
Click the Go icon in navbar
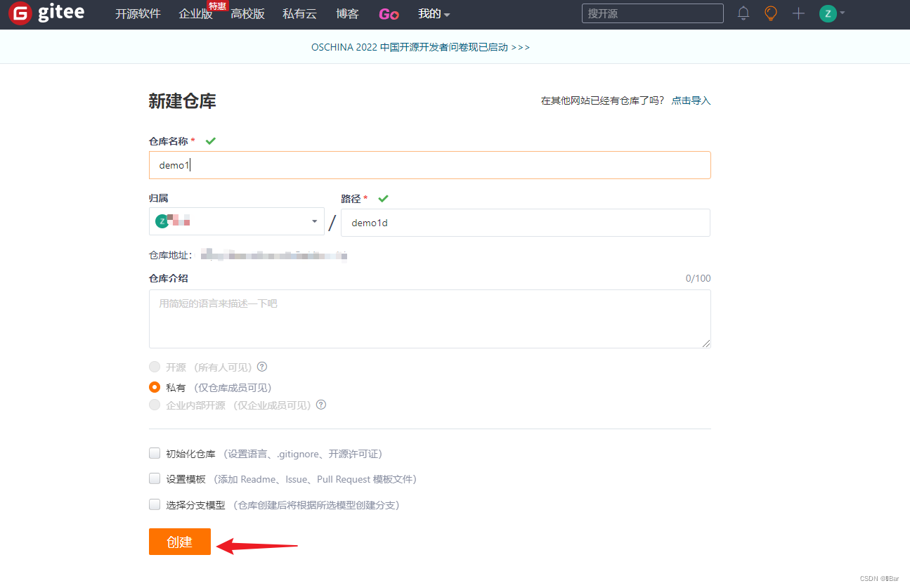tap(389, 14)
